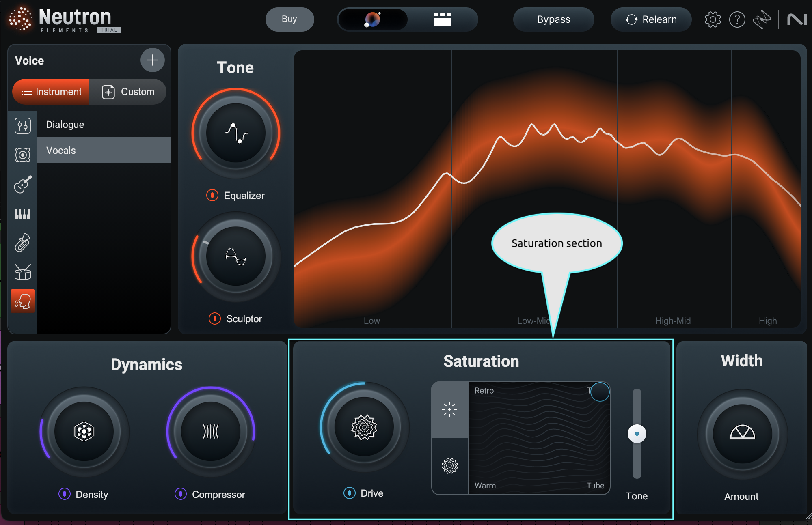Select the upper burst saturation mode icon
812x525 pixels.
coord(449,409)
